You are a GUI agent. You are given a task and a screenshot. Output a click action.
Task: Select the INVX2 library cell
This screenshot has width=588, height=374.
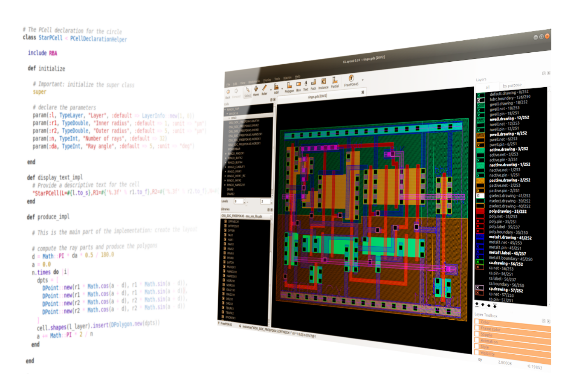pyautogui.click(x=231, y=249)
